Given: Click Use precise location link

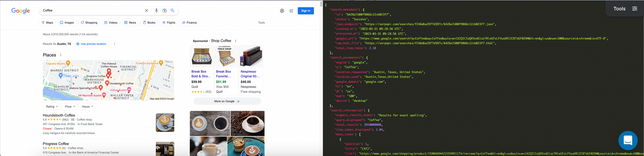Looking at the screenshot, I should [x=91, y=44].
